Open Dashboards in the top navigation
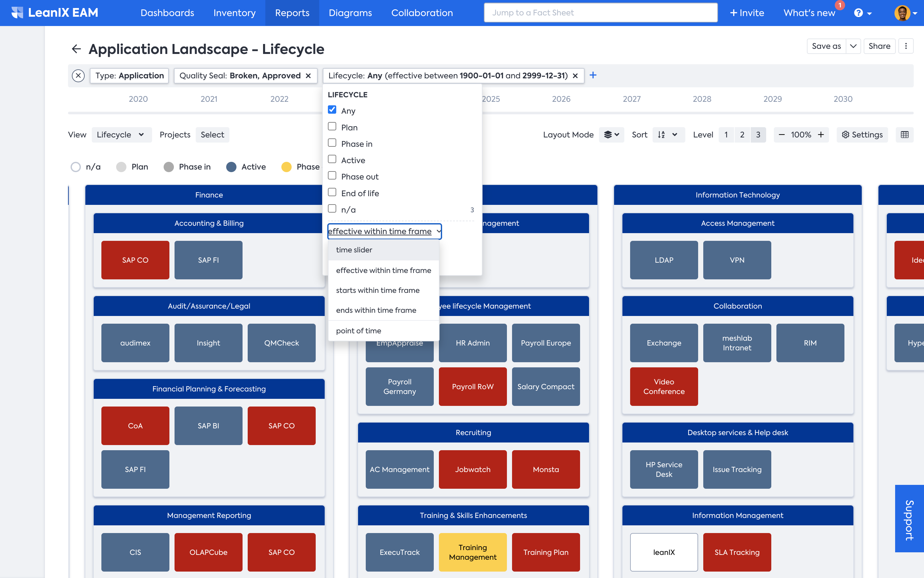The image size is (924, 578). pos(167,13)
